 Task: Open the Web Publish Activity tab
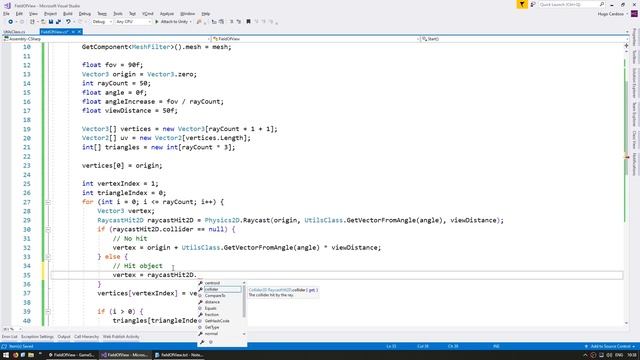(121, 337)
